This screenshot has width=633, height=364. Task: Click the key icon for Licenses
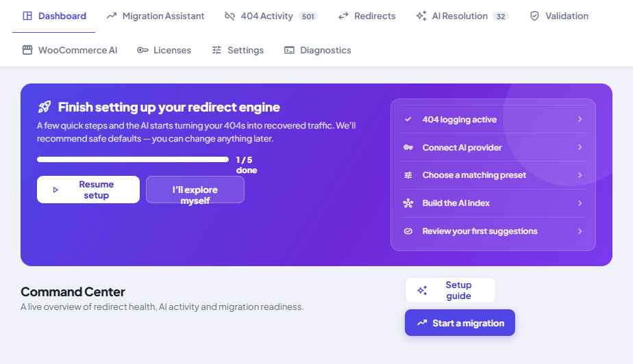(142, 50)
